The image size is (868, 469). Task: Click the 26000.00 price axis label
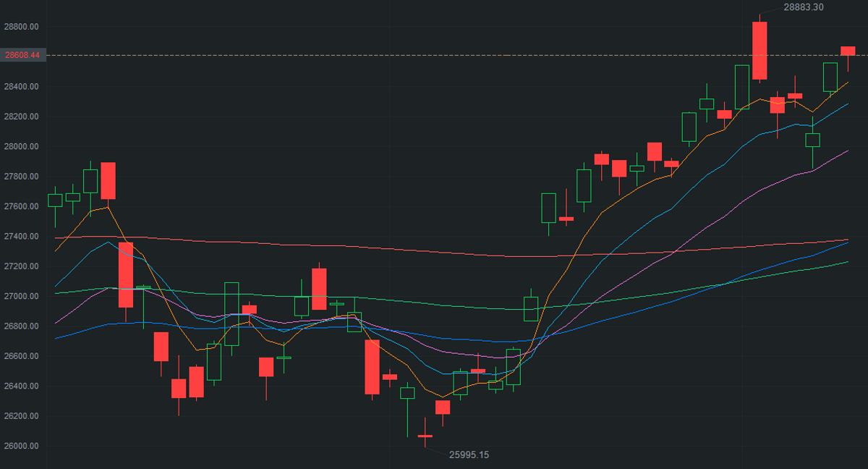coord(21,446)
